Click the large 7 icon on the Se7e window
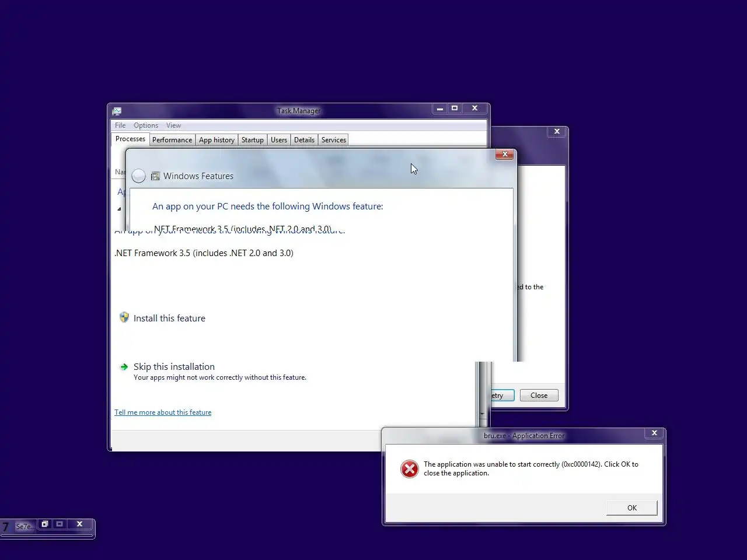747x560 pixels. pos(6,527)
